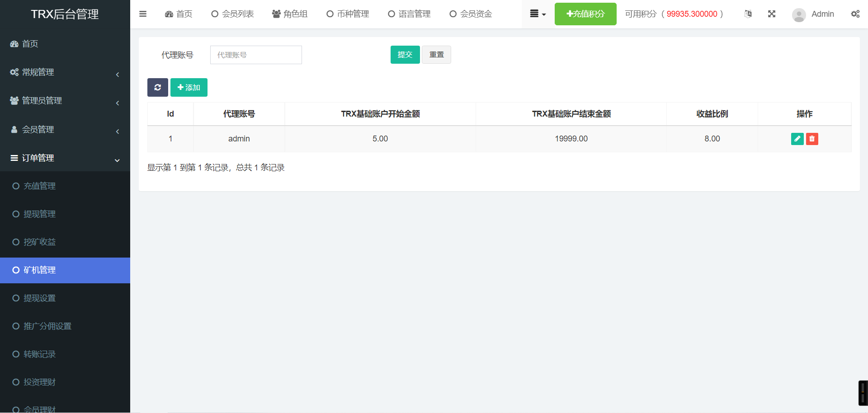Viewport: 868px width, 413px height.
Task: Click the refresh table icon button
Action: [x=157, y=87]
